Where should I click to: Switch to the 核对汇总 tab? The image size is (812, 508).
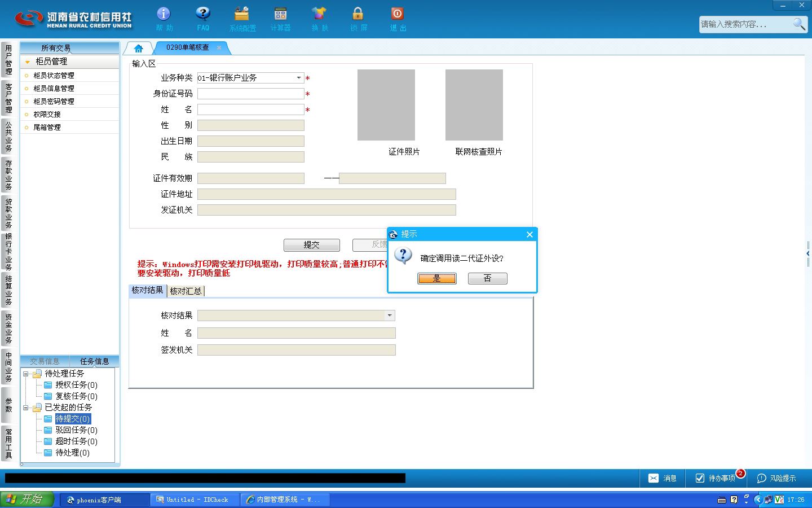click(x=186, y=291)
